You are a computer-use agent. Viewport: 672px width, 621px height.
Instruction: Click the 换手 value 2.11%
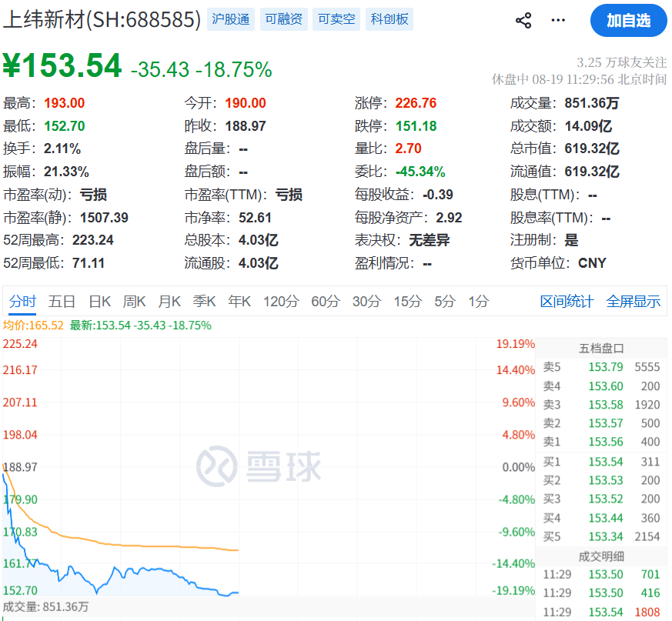pyautogui.click(x=62, y=149)
